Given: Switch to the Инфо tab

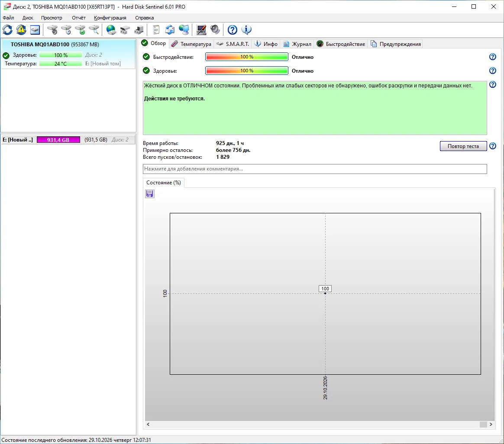Looking at the screenshot, I should pyautogui.click(x=266, y=44).
